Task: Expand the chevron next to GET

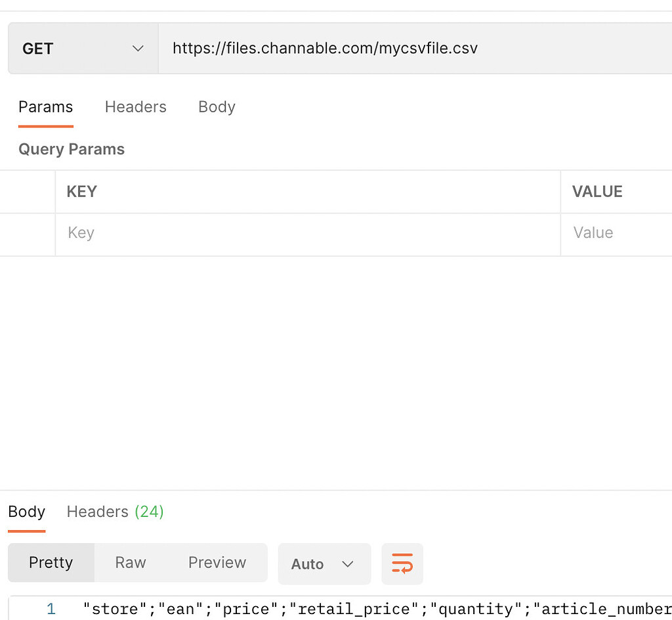Action: 138,48
